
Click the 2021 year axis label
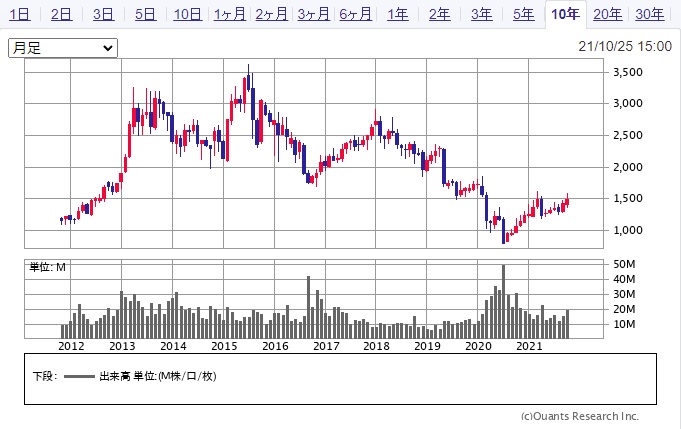coord(529,346)
